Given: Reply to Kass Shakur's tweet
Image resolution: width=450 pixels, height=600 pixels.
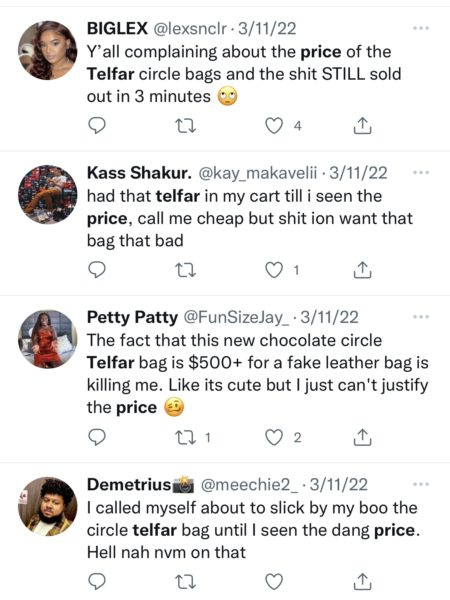Looking at the screenshot, I should (96, 270).
